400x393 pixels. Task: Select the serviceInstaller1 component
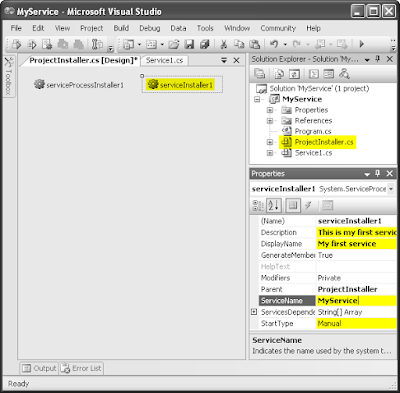coord(180,85)
